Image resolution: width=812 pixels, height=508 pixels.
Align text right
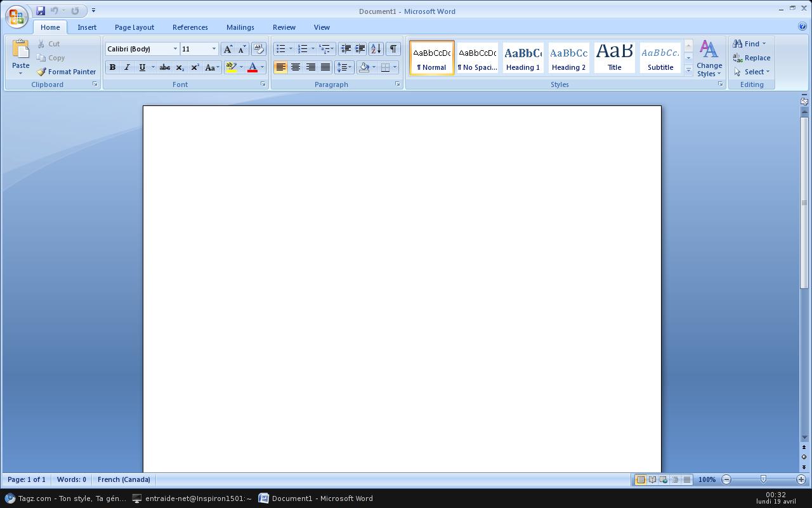pyautogui.click(x=311, y=67)
